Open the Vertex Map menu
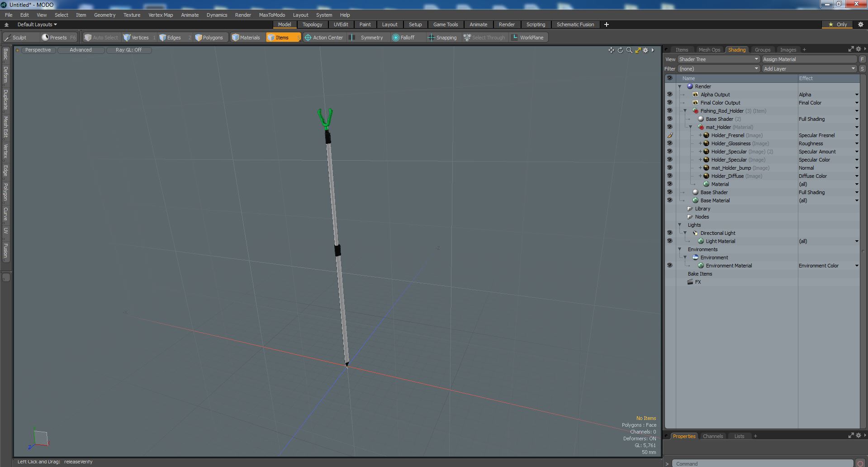The height and width of the screenshot is (467, 868). pos(161,15)
